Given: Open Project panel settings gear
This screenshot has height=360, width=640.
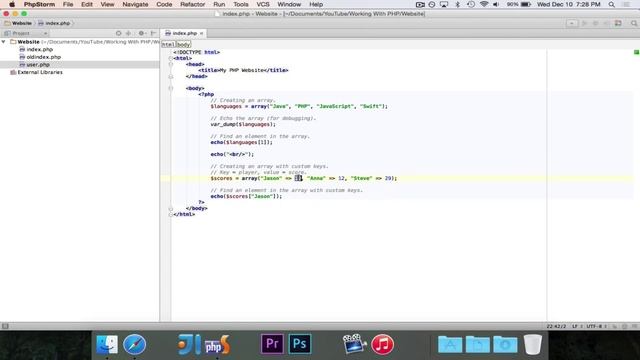Looking at the screenshot, I should coord(141,33).
